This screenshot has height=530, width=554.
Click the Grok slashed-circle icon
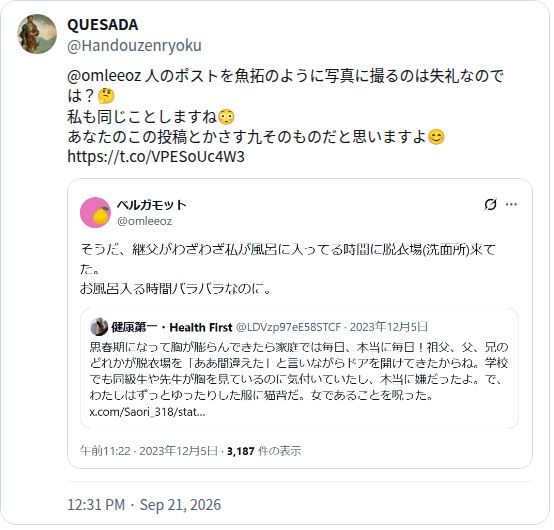click(x=490, y=205)
